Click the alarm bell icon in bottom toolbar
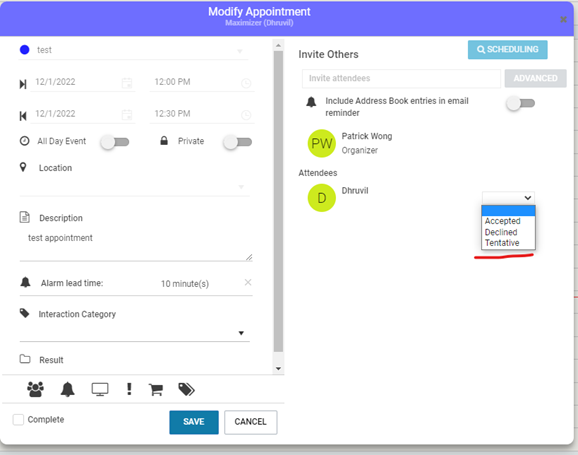578x455 pixels. point(67,389)
